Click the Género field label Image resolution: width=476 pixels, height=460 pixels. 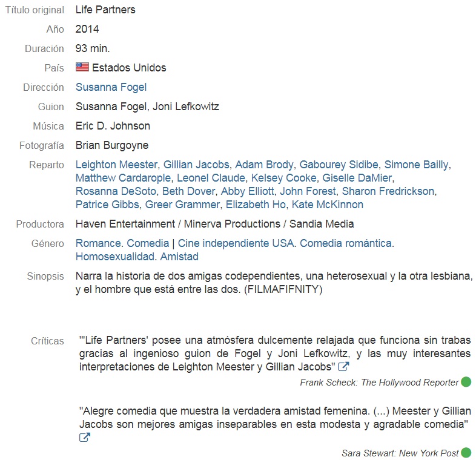click(48, 243)
